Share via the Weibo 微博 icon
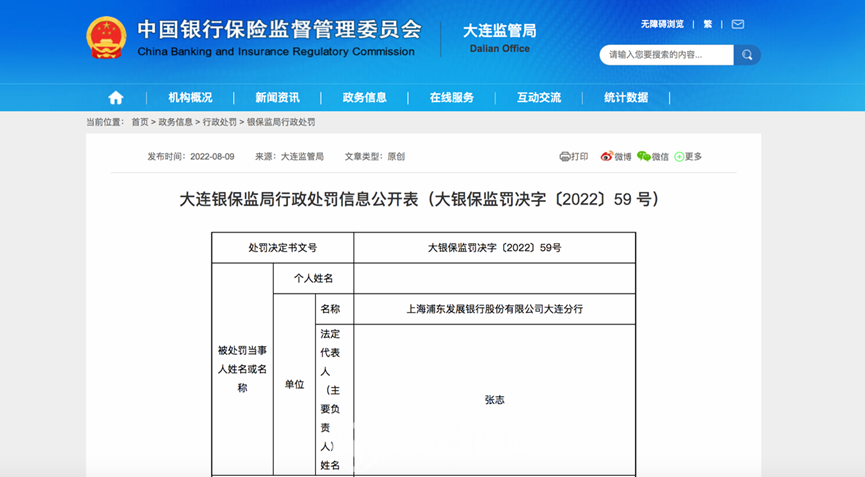865x477 pixels. [607, 157]
